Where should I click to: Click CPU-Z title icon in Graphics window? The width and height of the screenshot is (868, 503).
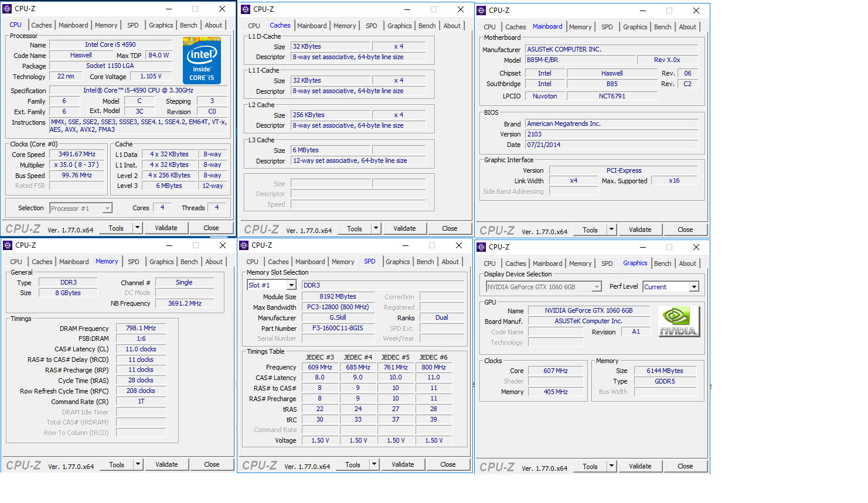(x=482, y=247)
